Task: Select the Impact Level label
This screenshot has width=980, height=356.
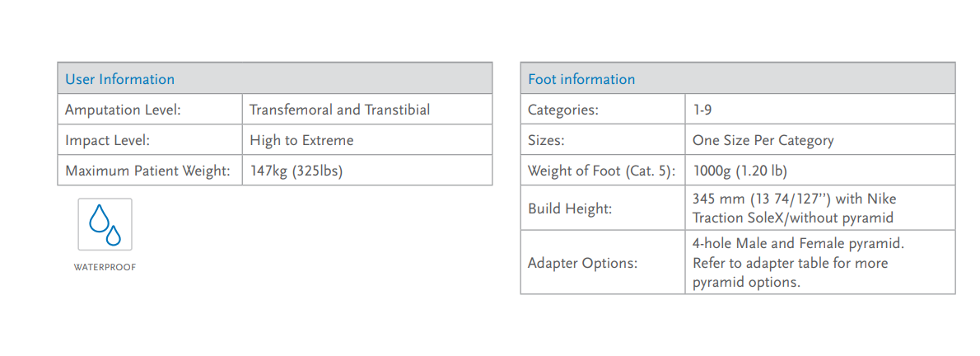Action: (108, 140)
